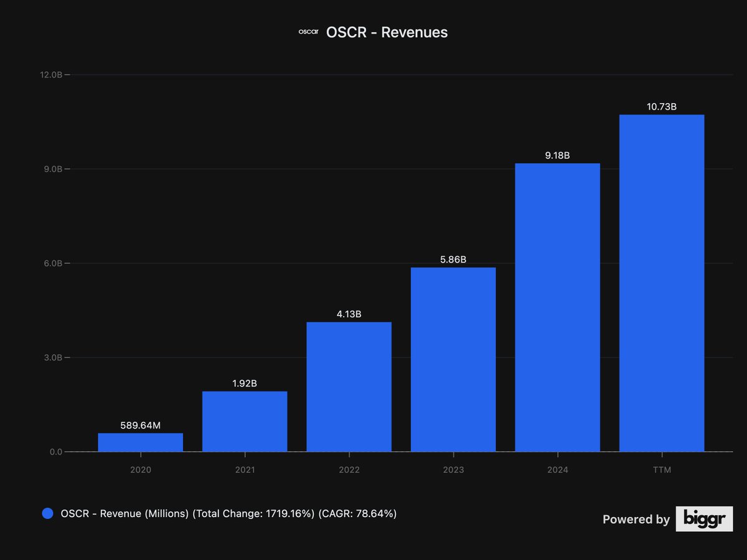The image size is (747, 560).
Task: Click the Oscar logo beside the chart title
Action: point(309,32)
